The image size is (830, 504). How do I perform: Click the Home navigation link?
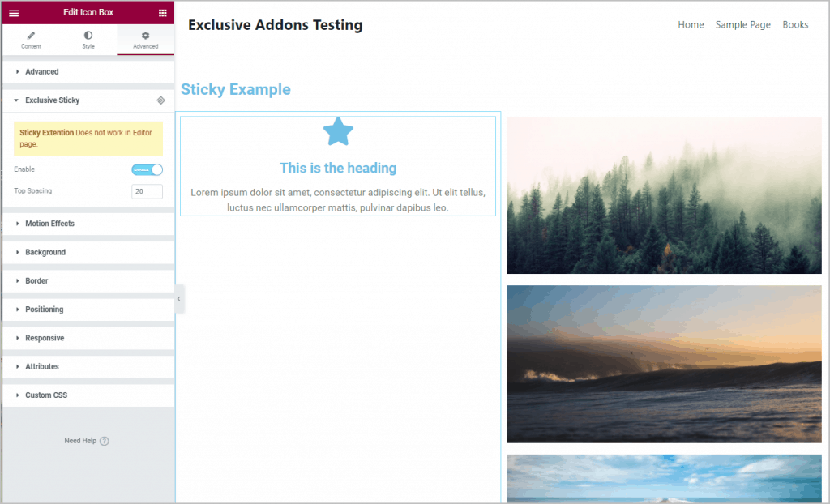point(691,24)
